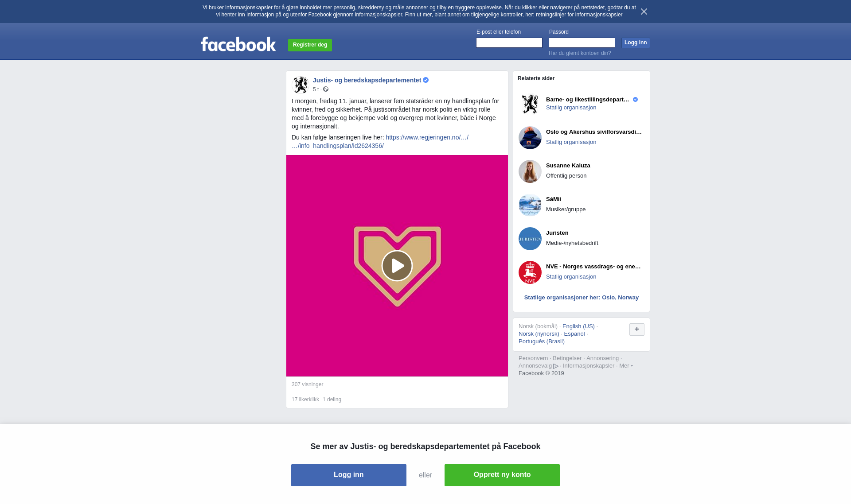Click the Annonsevalg ad choices link
Viewport: 851px width, 504px height.
(x=538, y=366)
